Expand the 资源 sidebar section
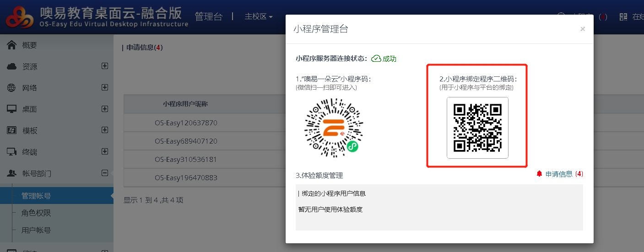 pos(105,66)
